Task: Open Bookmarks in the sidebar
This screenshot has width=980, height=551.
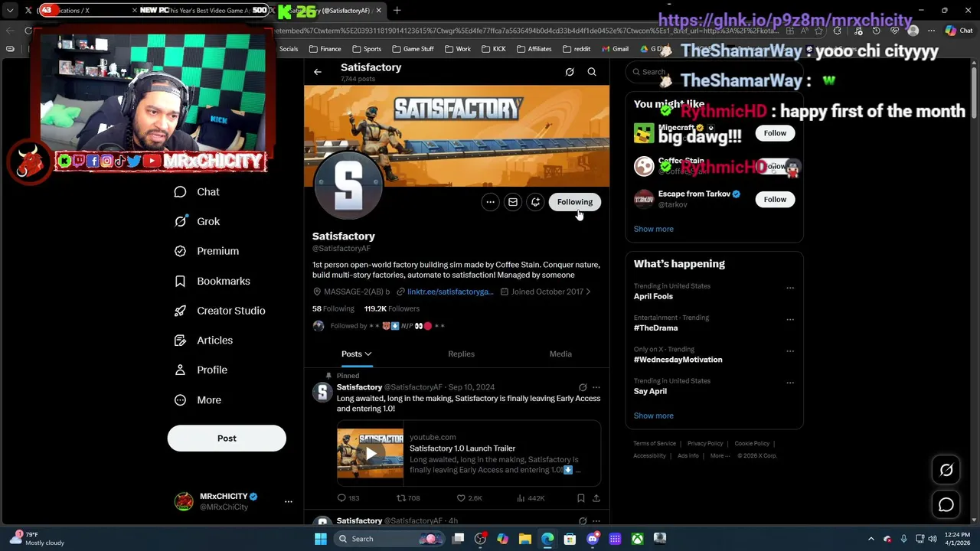Action: pos(212,281)
